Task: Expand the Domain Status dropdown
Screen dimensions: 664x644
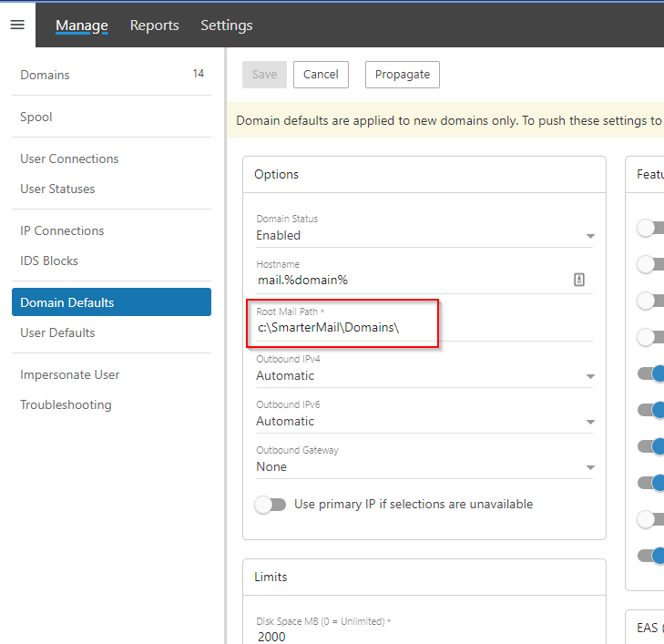Action: click(x=424, y=235)
